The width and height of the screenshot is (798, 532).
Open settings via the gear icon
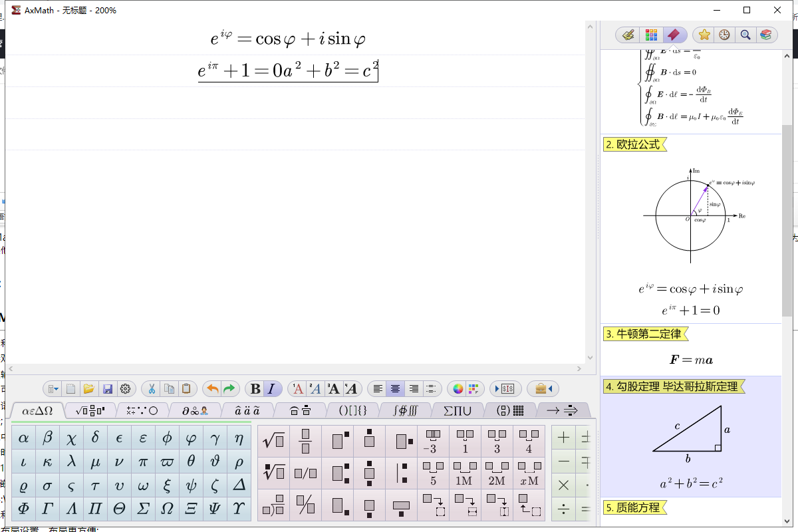coord(125,388)
